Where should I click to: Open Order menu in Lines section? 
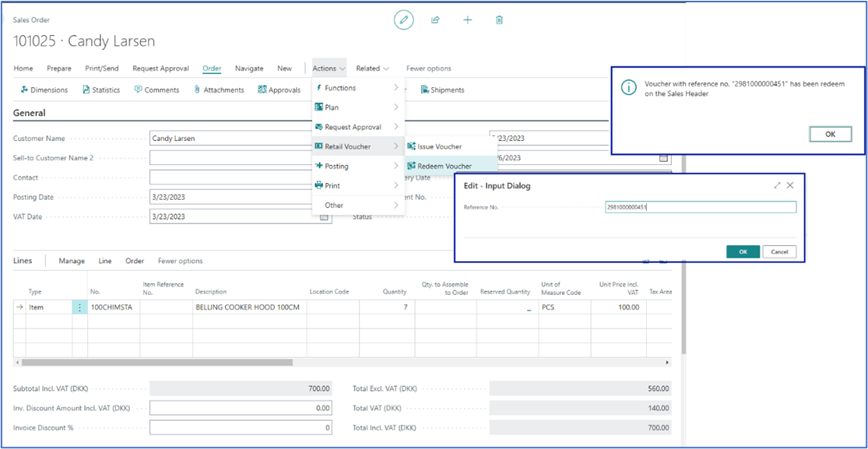tap(135, 261)
